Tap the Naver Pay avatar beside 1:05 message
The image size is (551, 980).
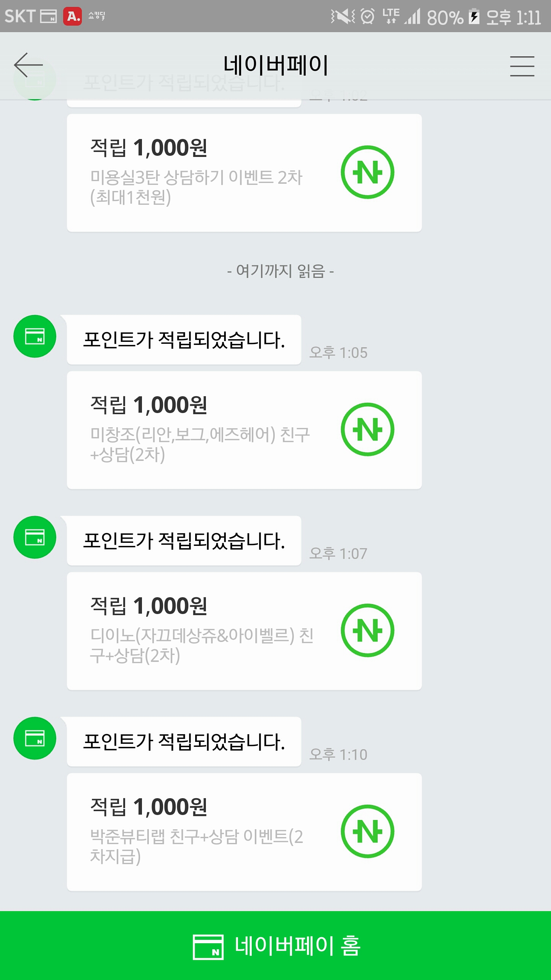pos(35,336)
